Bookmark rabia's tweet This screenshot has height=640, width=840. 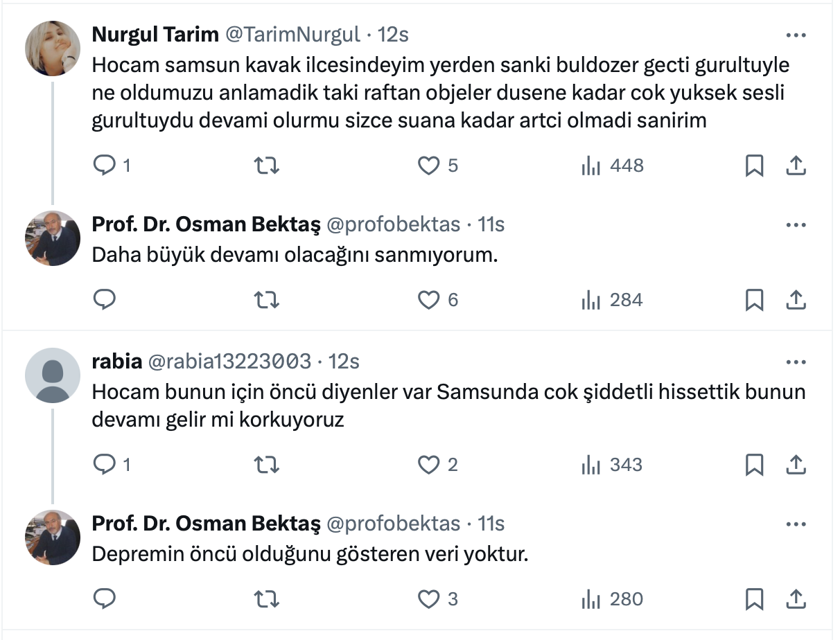pos(754,465)
